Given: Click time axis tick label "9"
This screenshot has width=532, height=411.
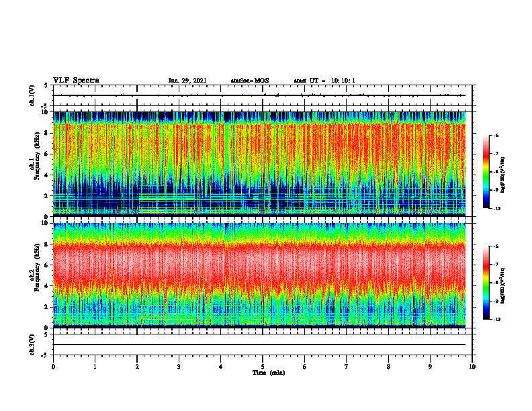Looking at the screenshot, I should point(430,367).
